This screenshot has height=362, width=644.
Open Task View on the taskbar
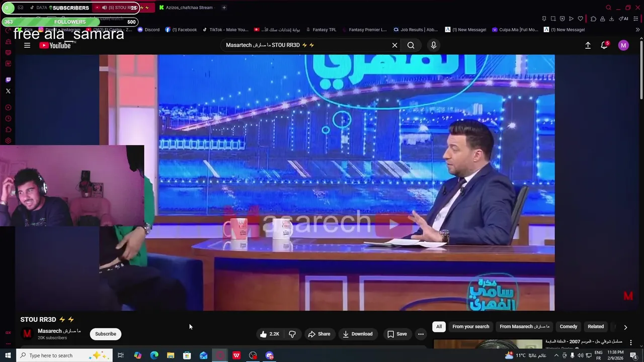click(x=121, y=355)
